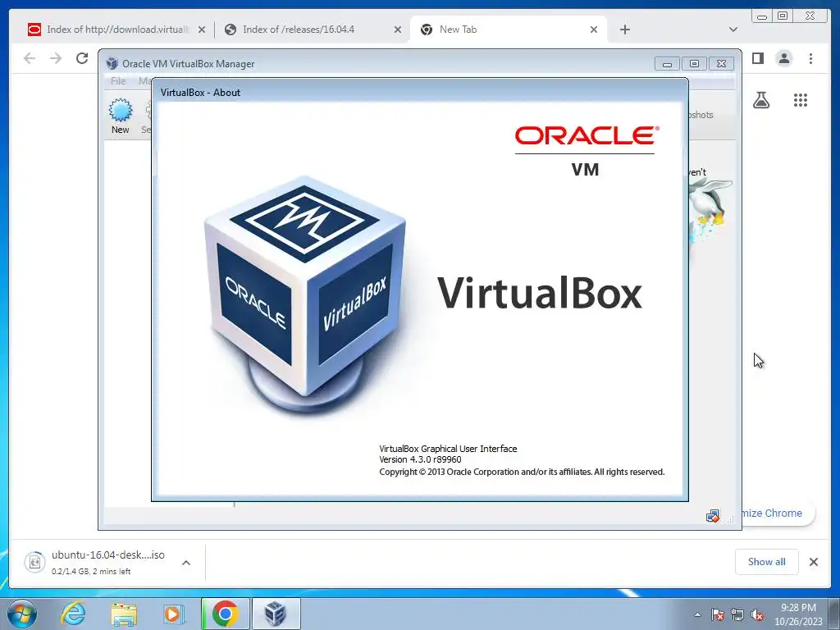
Task: Click the New VM toolbar icon
Action: 120,116
